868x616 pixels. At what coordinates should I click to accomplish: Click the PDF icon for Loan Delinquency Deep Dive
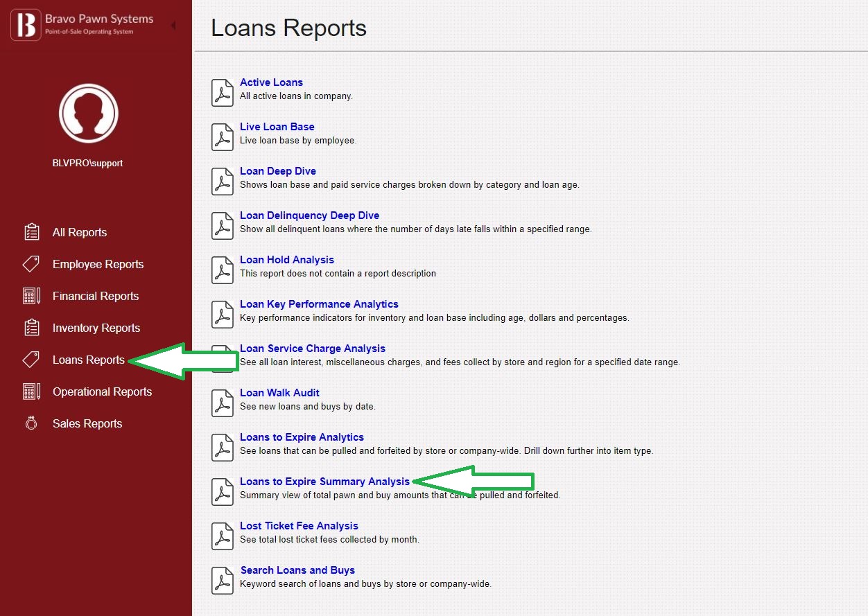coord(222,226)
